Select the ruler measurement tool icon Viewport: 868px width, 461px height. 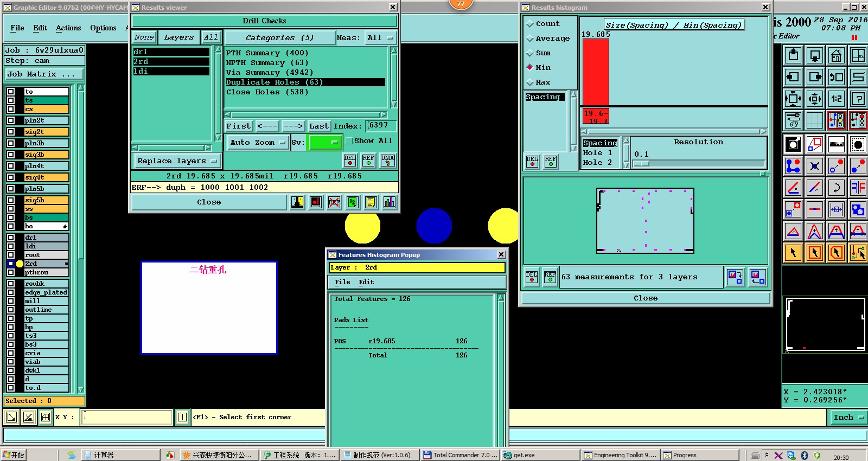(837, 144)
